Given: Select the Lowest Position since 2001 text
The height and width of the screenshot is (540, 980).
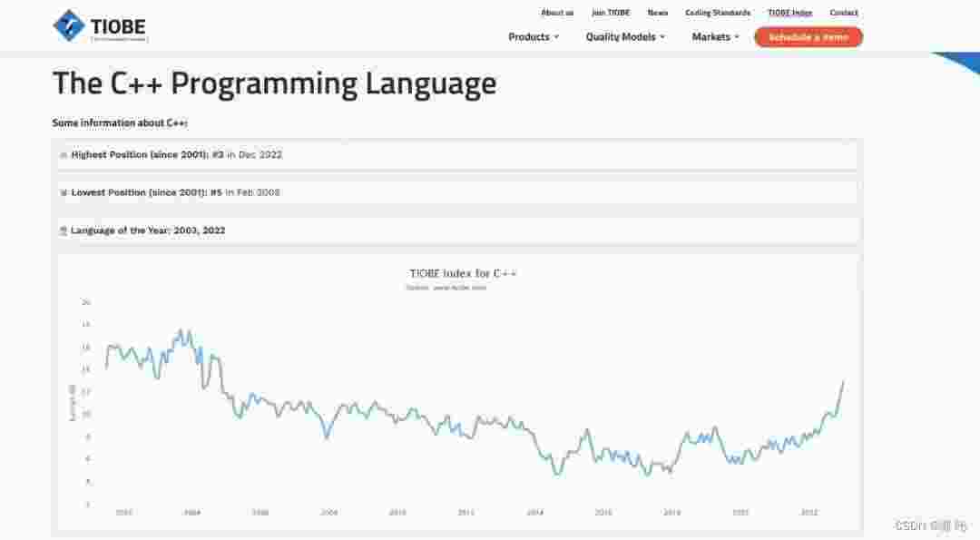Looking at the screenshot, I should click(175, 192).
